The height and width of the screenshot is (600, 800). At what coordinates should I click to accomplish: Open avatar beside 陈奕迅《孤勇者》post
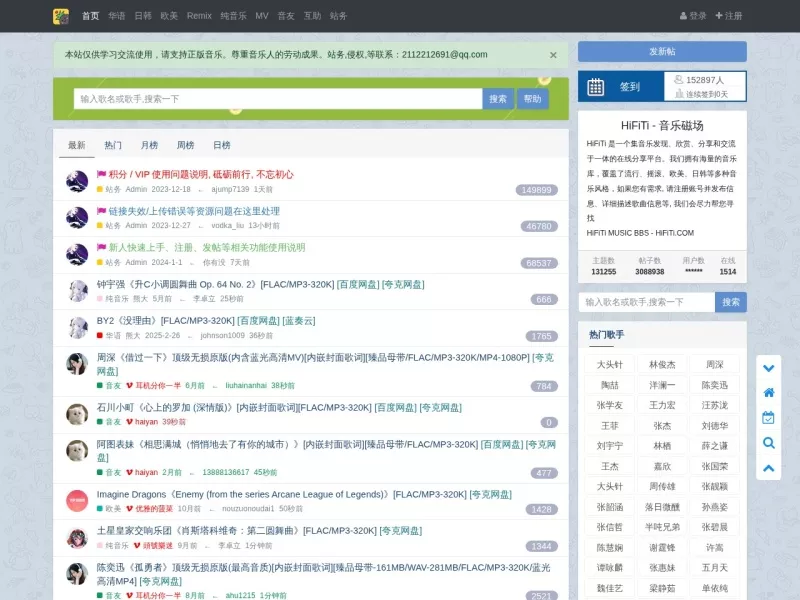pyautogui.click(x=77, y=574)
